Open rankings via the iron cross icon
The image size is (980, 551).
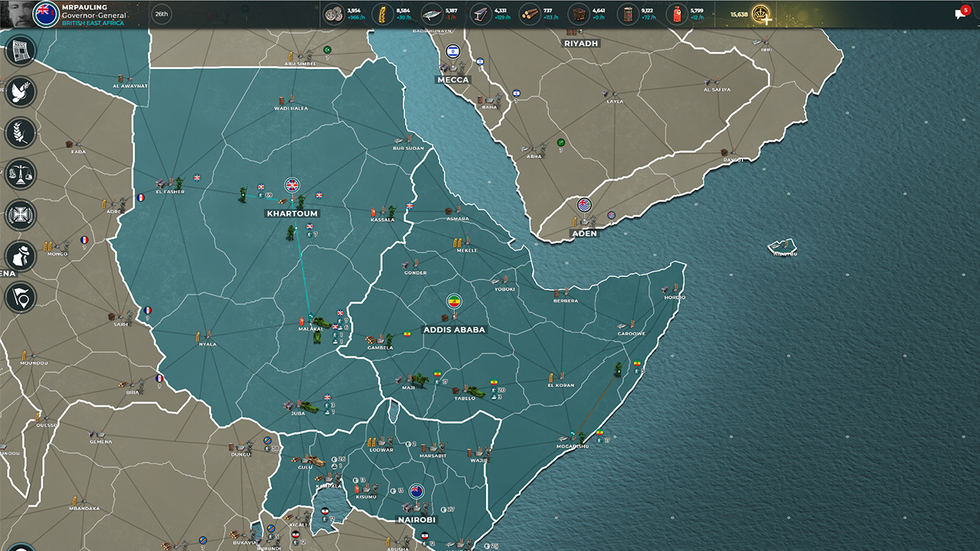tap(22, 215)
